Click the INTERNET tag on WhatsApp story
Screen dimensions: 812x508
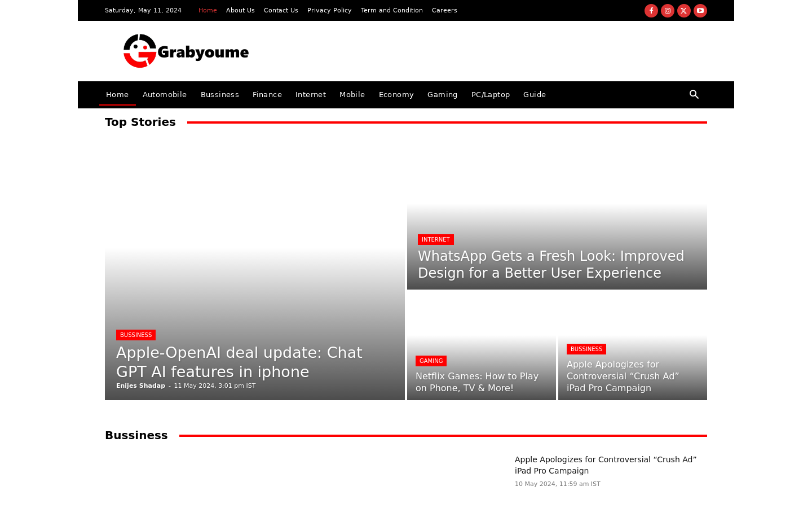pos(436,239)
